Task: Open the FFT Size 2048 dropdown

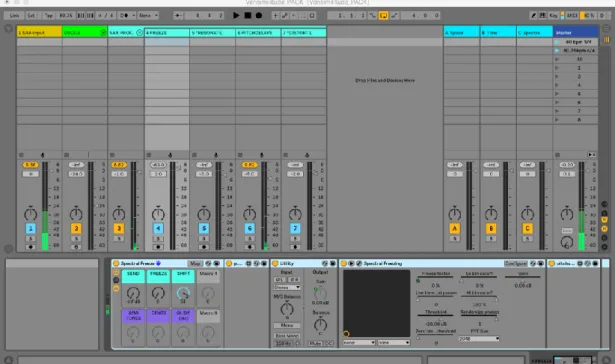Action: [x=479, y=339]
